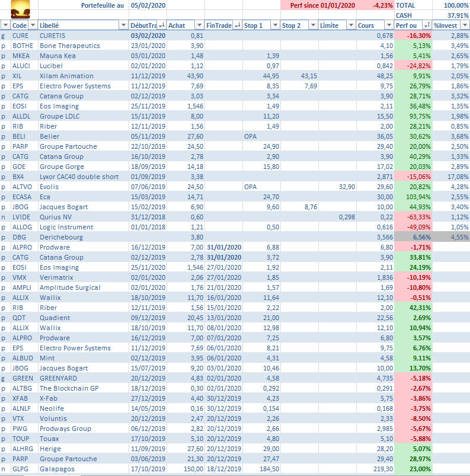Select the Quadient name cell
Image resolution: width=470 pixels, height=476 pixels.
pos(84,318)
